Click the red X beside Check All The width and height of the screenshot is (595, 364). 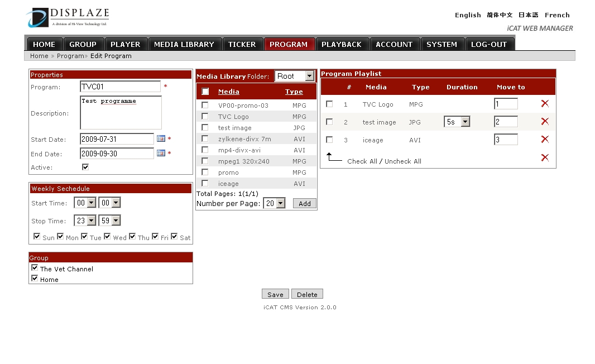point(545,158)
